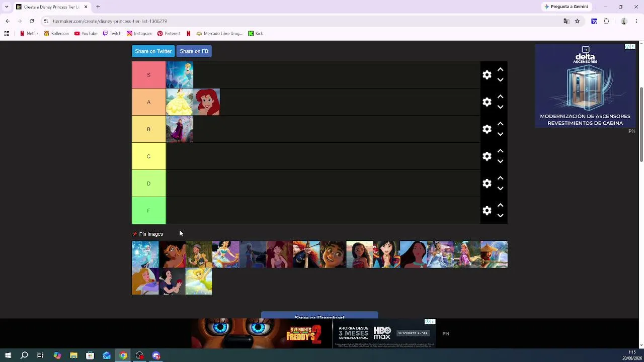644x362 pixels.
Task: Move the F tier row down
Action: click(500, 216)
